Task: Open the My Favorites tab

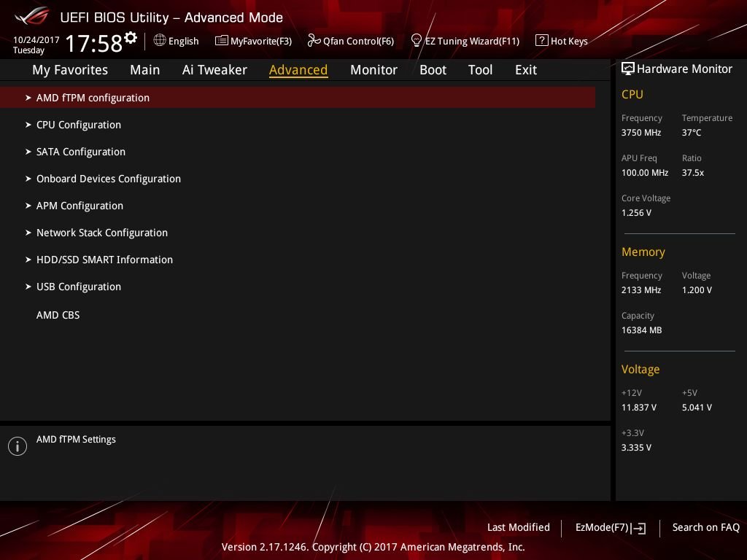Action: click(x=70, y=70)
